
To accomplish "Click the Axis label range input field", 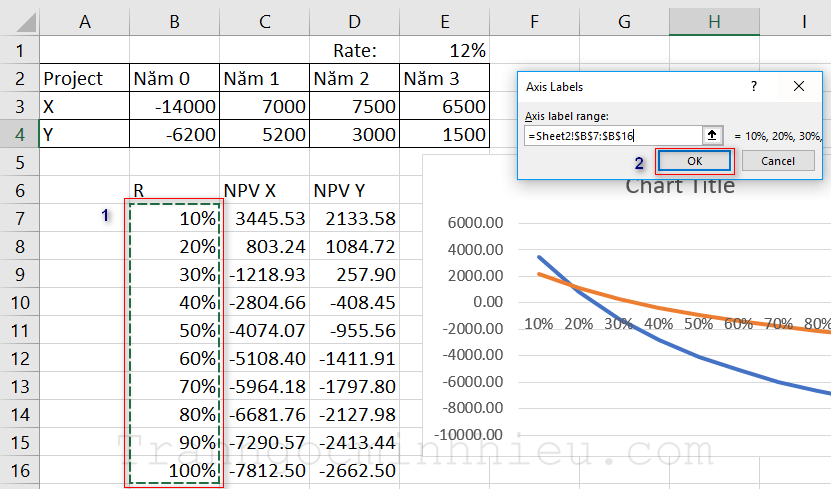I will point(612,135).
